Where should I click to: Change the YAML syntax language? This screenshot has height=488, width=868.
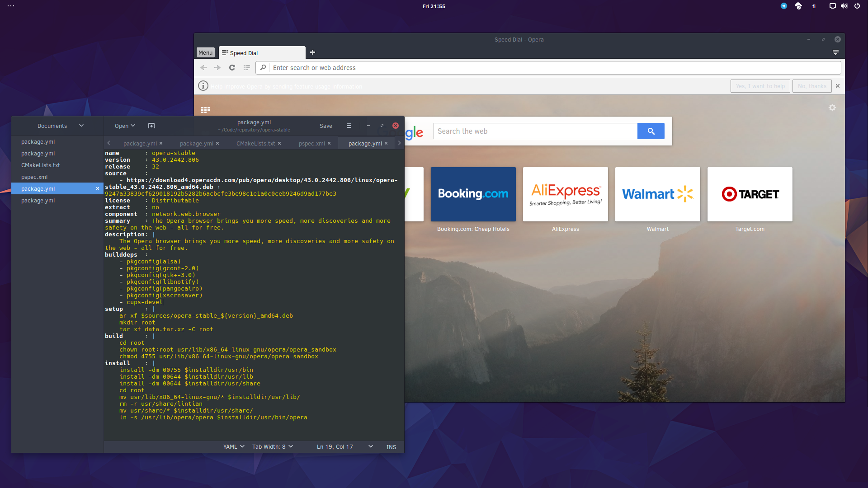pyautogui.click(x=234, y=446)
